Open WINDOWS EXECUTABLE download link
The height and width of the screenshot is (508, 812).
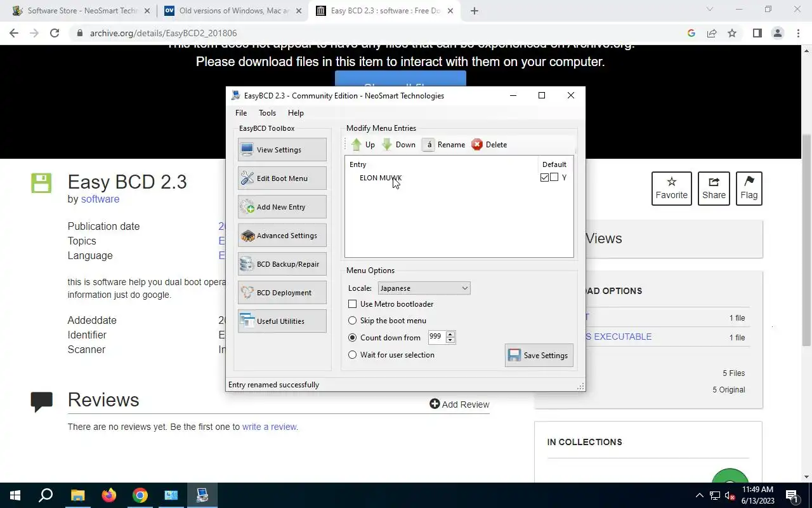click(619, 337)
